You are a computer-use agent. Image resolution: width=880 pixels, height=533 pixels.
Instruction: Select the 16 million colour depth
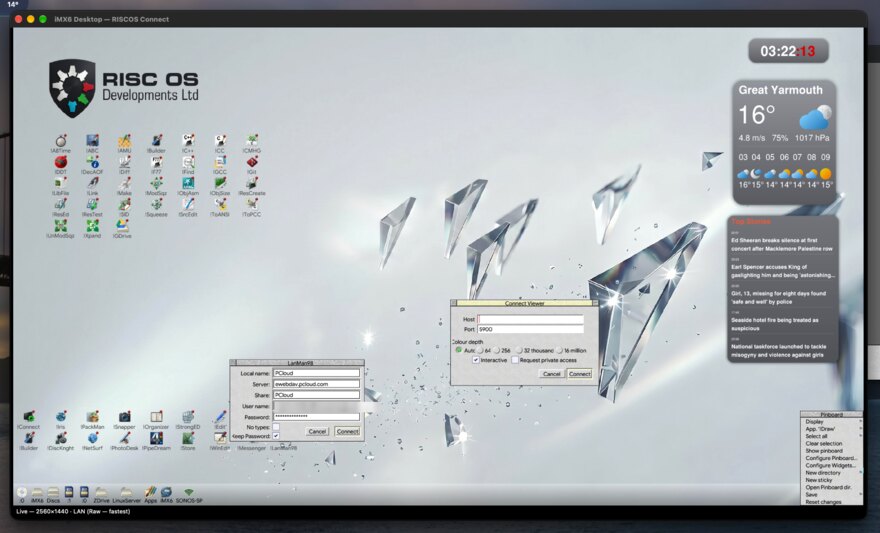(x=560, y=350)
